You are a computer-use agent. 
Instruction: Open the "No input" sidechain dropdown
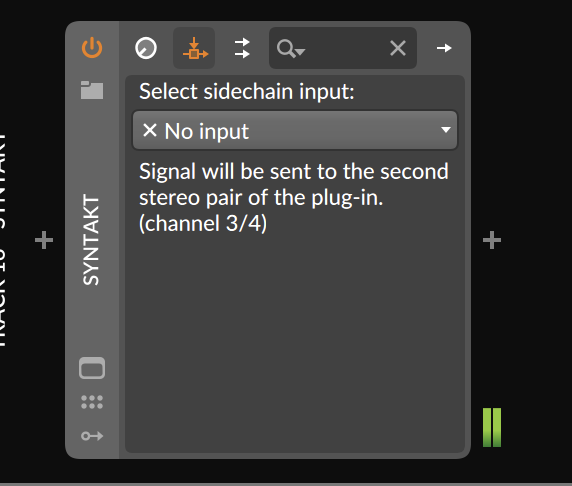click(295, 130)
